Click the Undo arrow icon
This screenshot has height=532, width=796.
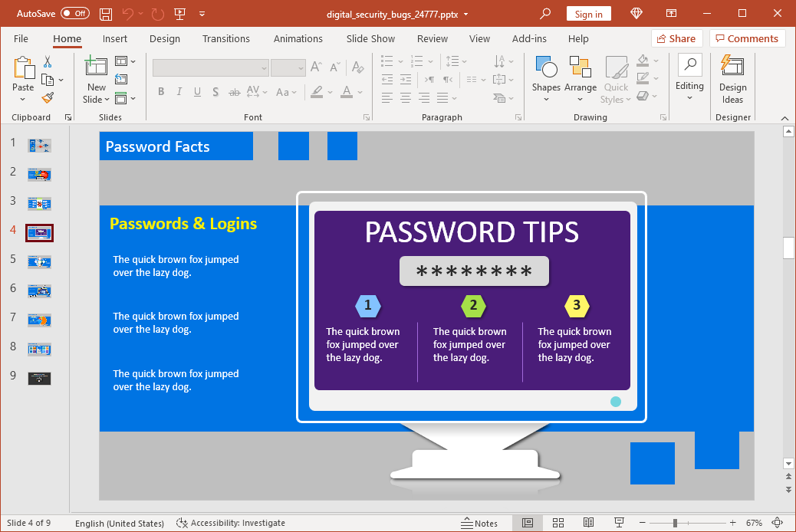point(127,15)
